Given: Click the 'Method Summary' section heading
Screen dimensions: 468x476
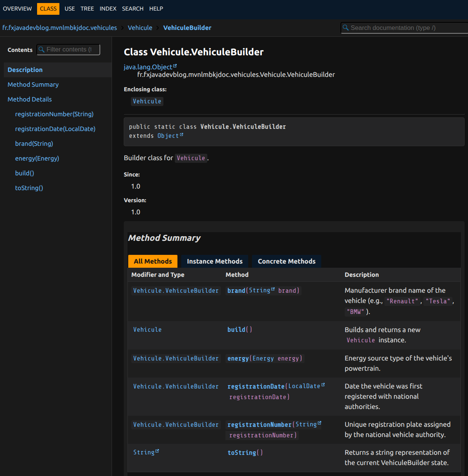Looking at the screenshot, I should [164, 238].
